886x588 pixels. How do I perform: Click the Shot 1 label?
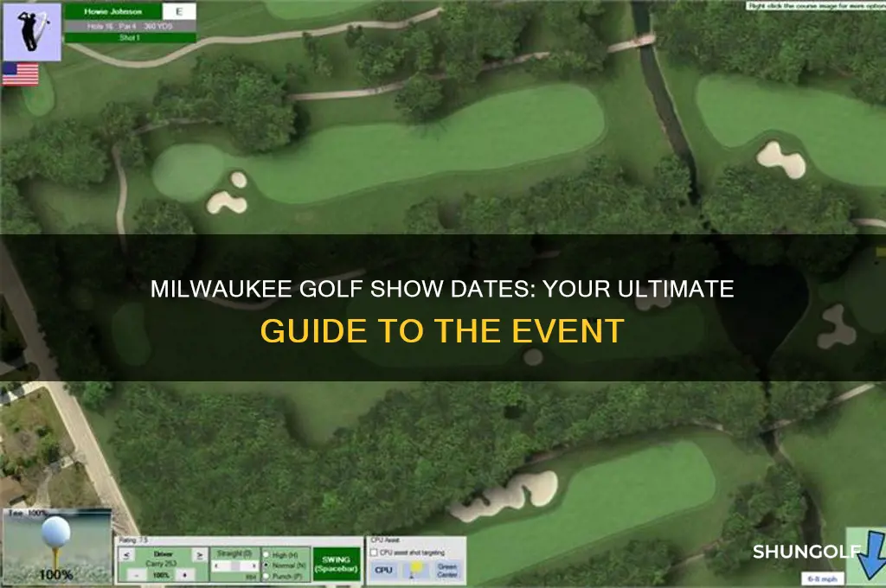coord(130,37)
